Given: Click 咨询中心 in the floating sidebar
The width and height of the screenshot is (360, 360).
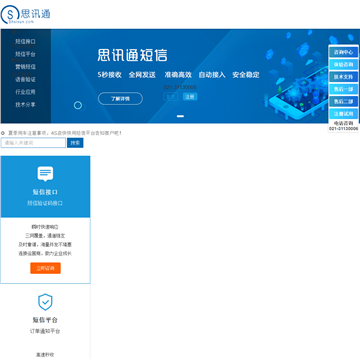Looking at the screenshot, I should click(x=343, y=52).
